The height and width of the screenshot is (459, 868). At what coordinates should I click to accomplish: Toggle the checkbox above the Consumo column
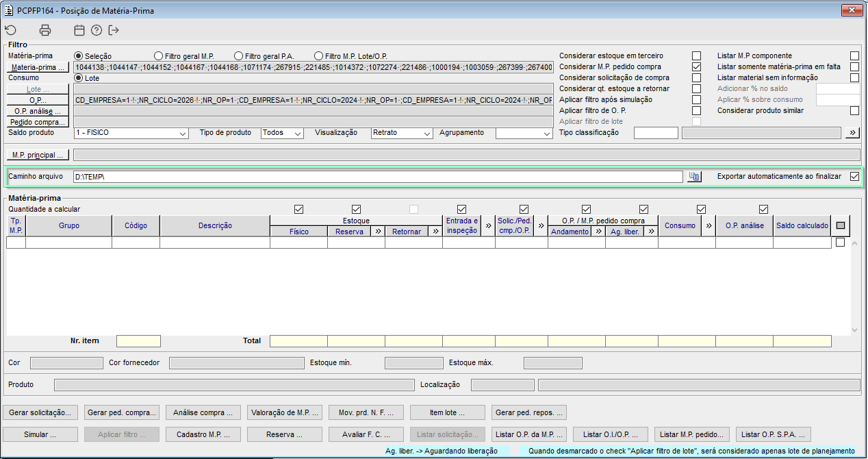pos(701,209)
